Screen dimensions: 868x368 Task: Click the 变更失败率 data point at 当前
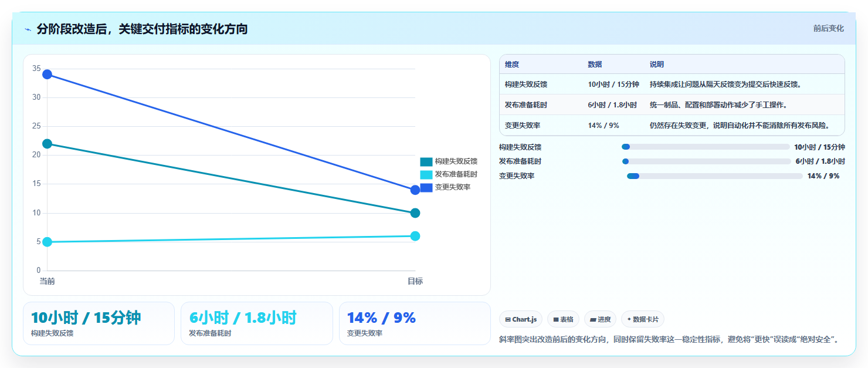coord(48,75)
